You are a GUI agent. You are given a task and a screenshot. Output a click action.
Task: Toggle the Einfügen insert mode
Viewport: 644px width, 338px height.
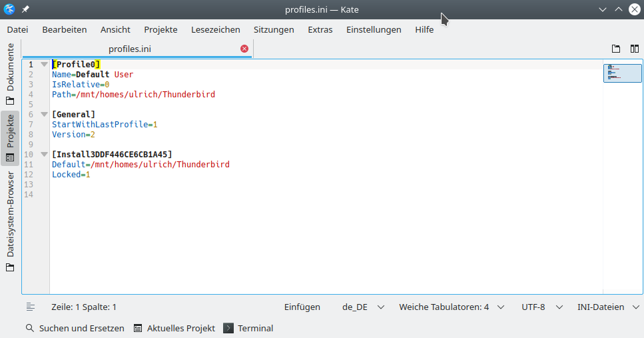(x=302, y=307)
